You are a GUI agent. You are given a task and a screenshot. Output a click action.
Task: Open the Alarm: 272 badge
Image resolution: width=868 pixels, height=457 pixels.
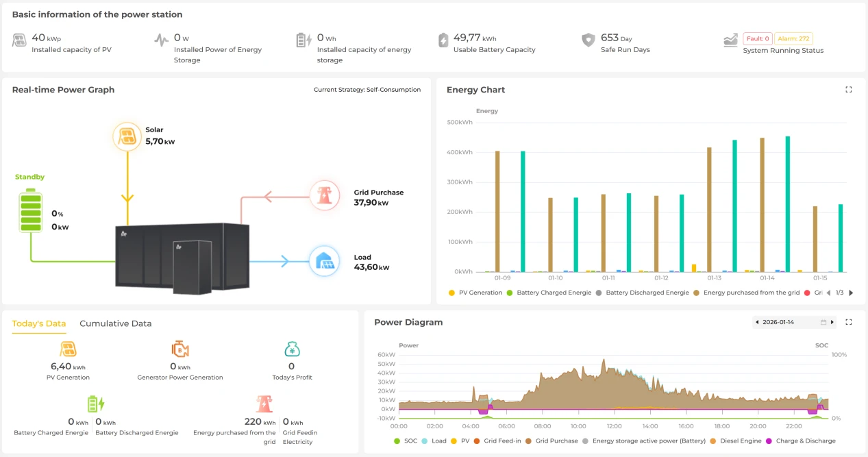coord(793,39)
